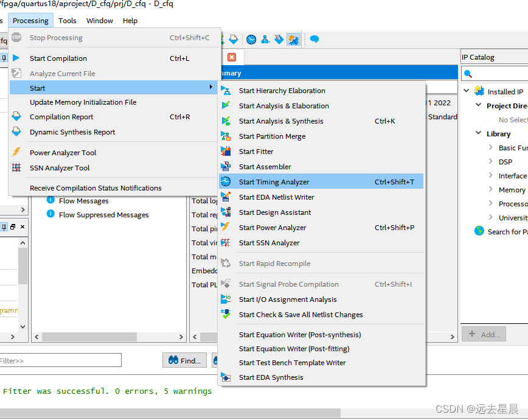
Task: Click the toolbar hierarchy network icon
Action: (x=265, y=40)
